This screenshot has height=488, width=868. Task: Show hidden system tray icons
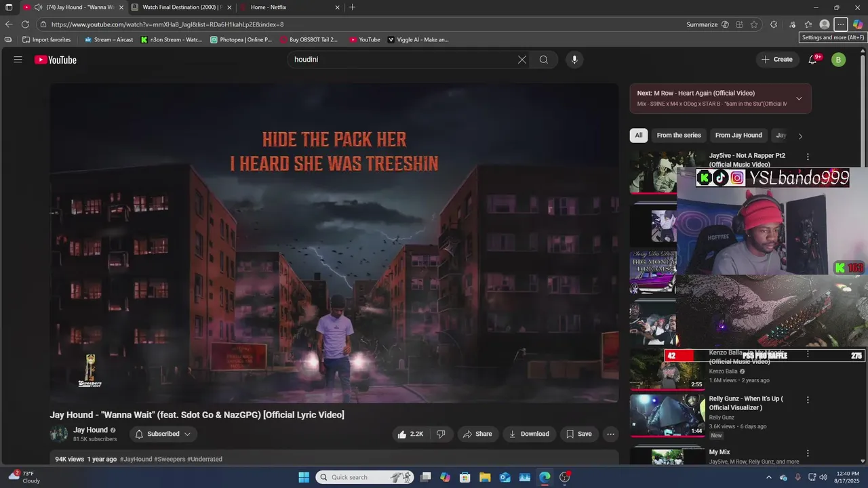click(768, 477)
